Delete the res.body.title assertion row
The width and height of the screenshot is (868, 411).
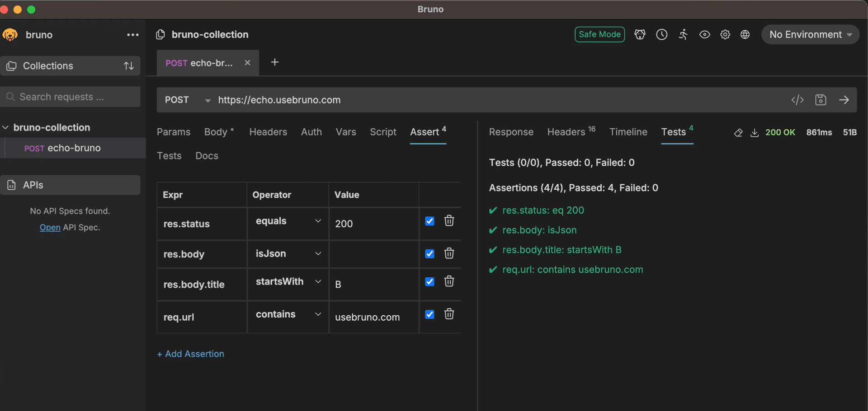[x=449, y=281]
